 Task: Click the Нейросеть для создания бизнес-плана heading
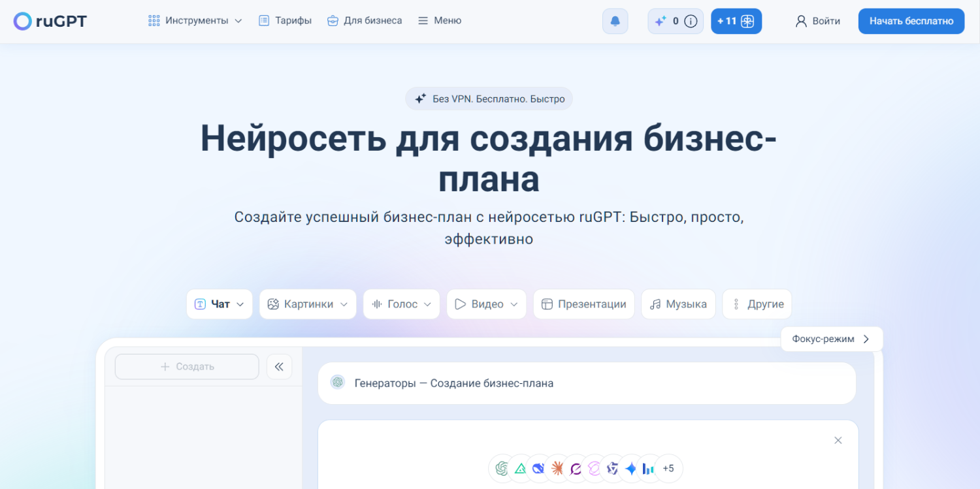[489, 159]
